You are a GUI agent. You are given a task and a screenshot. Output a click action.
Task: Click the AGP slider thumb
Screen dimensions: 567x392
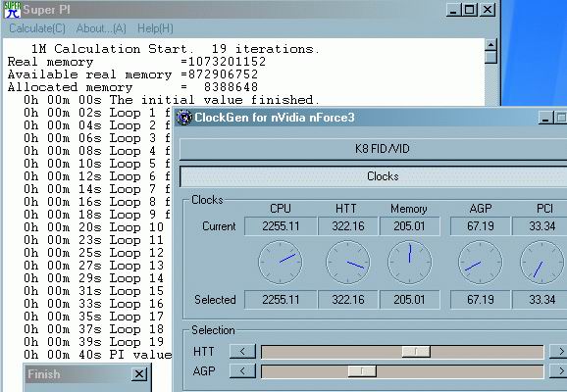362,371
